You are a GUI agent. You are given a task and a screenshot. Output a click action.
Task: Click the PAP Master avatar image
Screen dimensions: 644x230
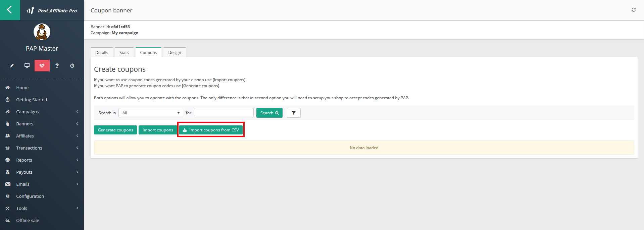point(42,32)
